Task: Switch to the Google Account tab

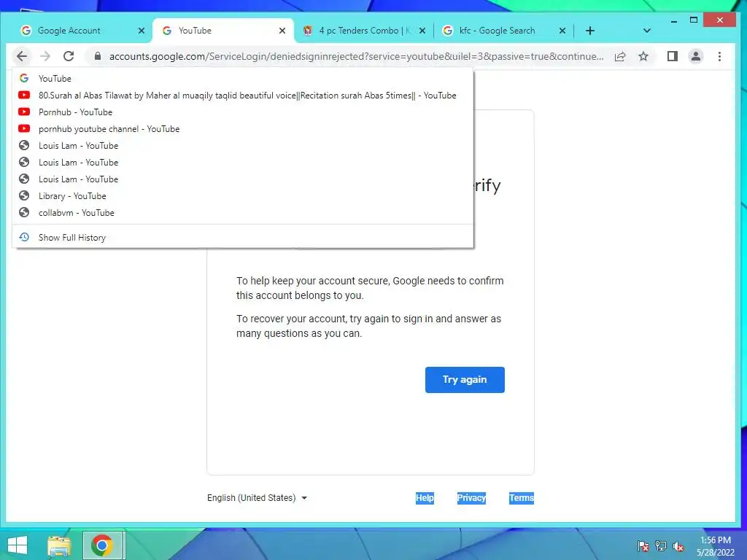Action: pos(79,31)
